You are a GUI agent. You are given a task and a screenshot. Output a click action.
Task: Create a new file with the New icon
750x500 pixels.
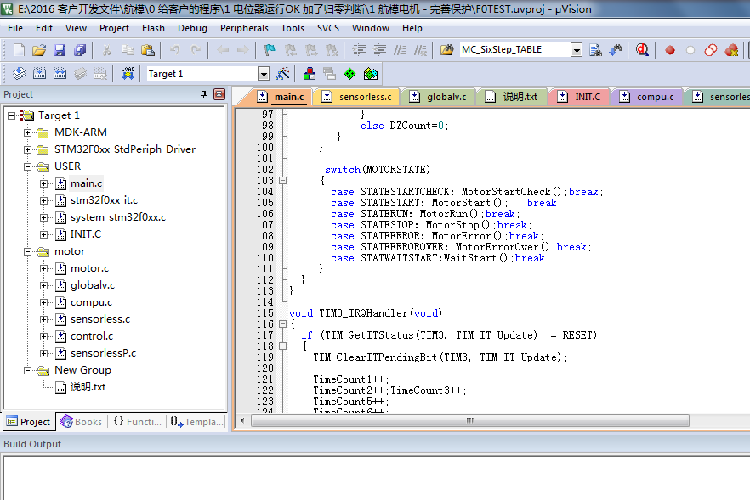[19, 50]
